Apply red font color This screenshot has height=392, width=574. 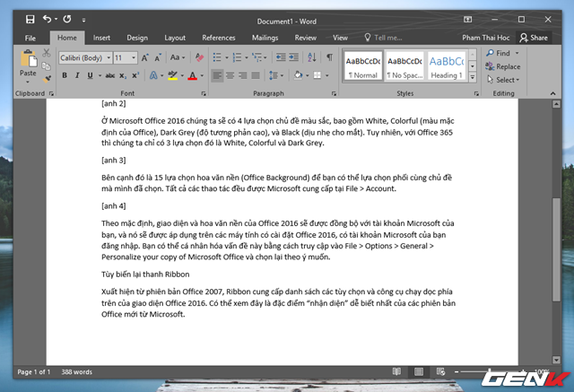coord(193,75)
